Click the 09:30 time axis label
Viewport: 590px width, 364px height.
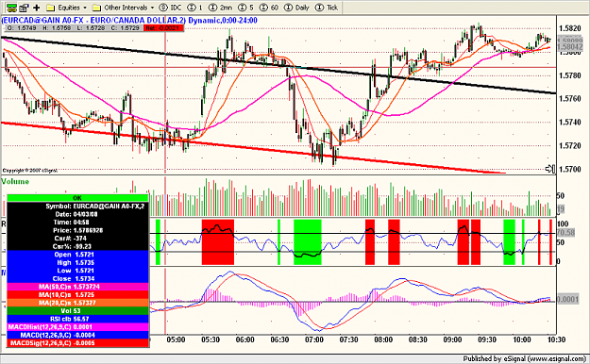pyautogui.click(x=487, y=339)
